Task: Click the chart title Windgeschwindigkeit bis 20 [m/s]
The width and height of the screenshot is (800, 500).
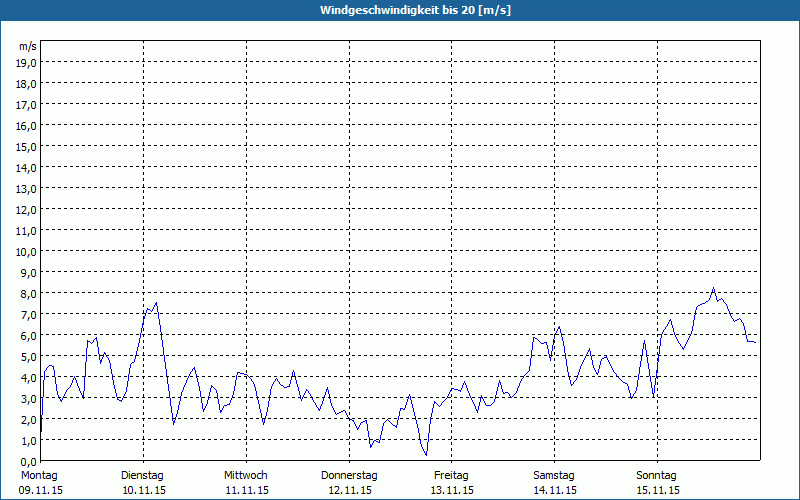Action: tap(400, 9)
